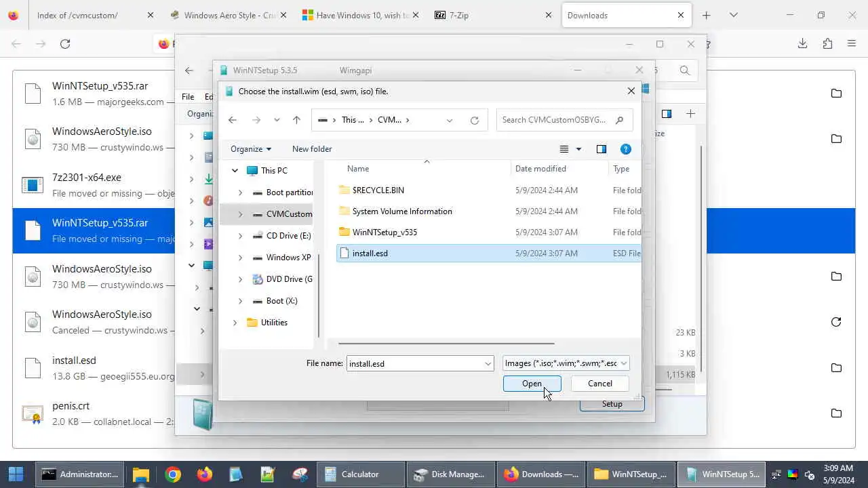Toggle the preview pane in file dialog
Image resolution: width=868 pixels, height=488 pixels.
click(601, 149)
